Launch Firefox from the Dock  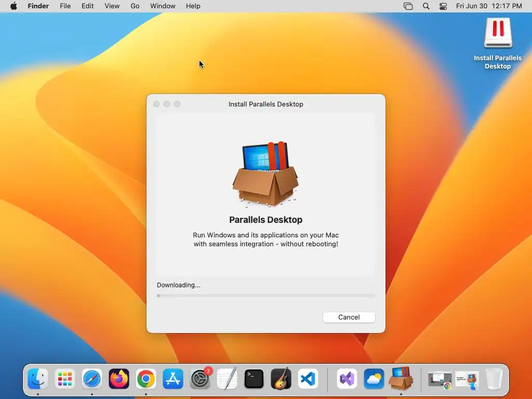click(119, 379)
